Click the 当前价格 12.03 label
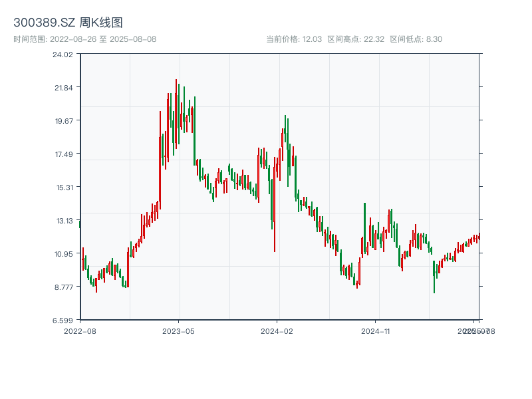Viewport: 532px width, 399px height. point(294,39)
